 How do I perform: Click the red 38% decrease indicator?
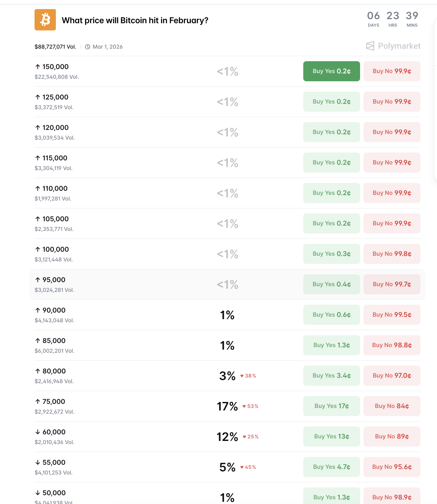[x=248, y=376]
